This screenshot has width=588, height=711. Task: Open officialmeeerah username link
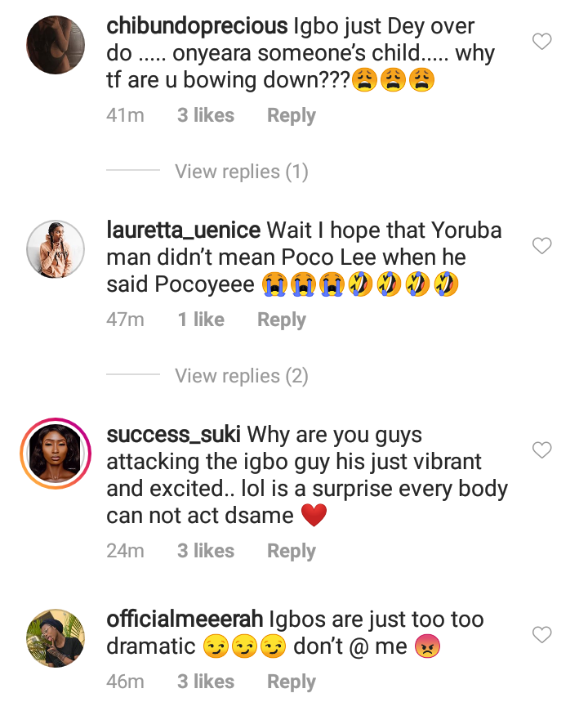tap(192, 619)
